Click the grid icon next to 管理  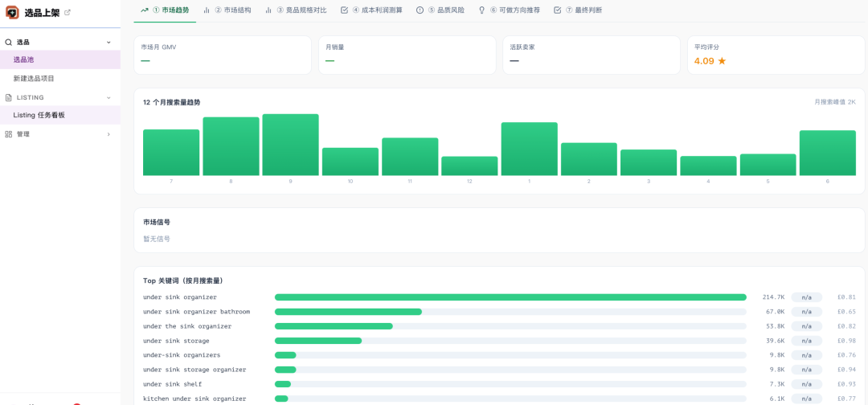coord(8,134)
